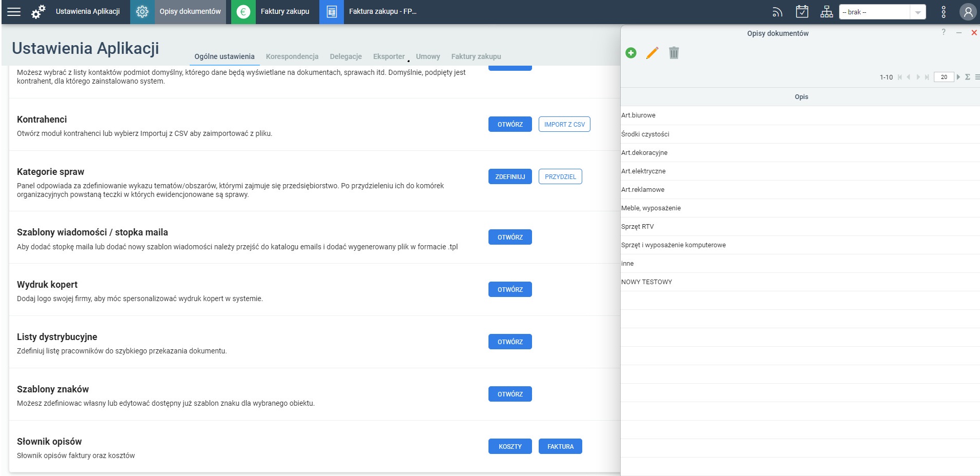Select the "Sprzęt RTV" row

click(800, 226)
